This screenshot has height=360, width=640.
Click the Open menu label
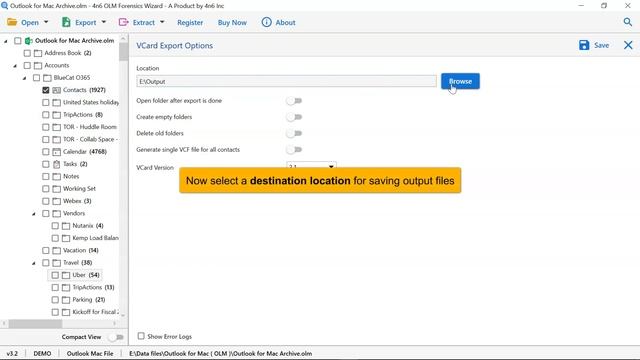click(30, 22)
